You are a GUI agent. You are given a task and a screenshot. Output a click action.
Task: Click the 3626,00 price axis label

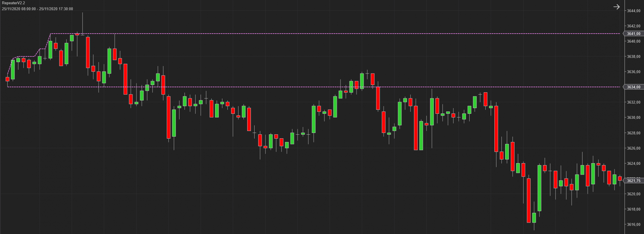[634, 148]
